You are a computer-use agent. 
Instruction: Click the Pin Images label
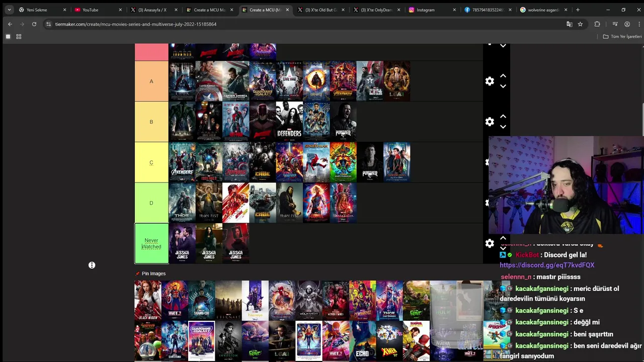[153, 274]
